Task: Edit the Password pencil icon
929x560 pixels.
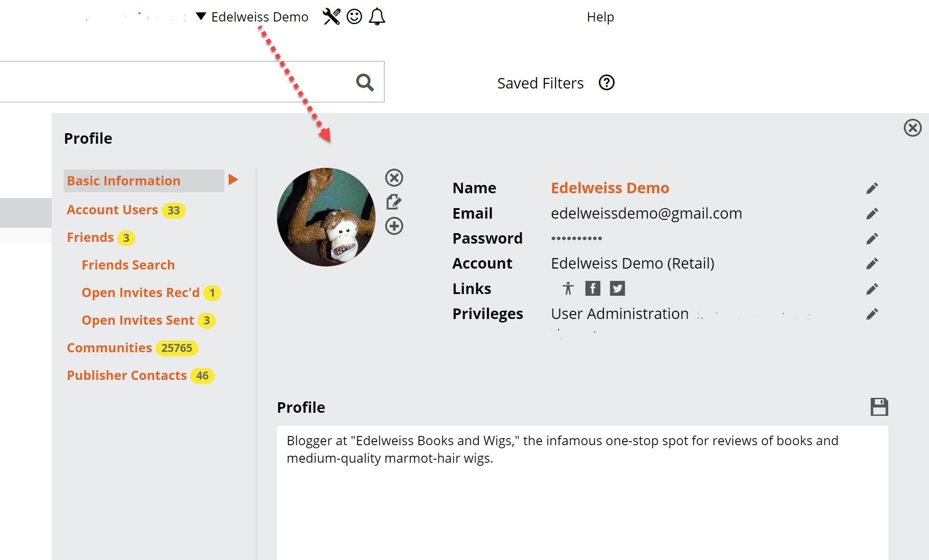Action: 872,239
